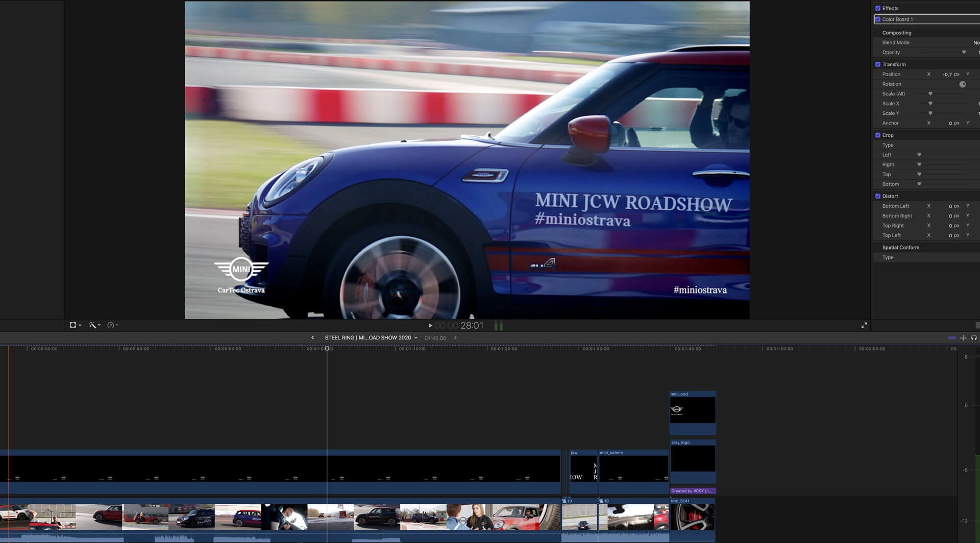Toggle video and audio skimming icon
This screenshot has width=980, height=543.
coord(952,338)
